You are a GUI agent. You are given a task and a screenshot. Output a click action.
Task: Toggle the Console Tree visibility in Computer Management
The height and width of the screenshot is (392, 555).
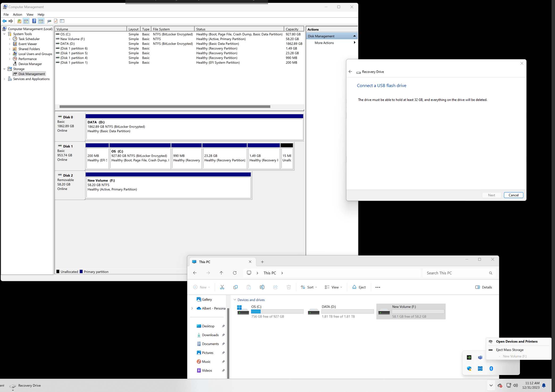tap(26, 21)
